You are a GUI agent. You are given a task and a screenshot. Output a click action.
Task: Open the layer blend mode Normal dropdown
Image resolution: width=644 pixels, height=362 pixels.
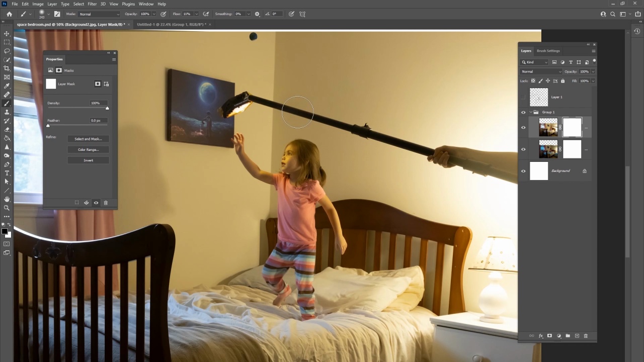(541, 71)
